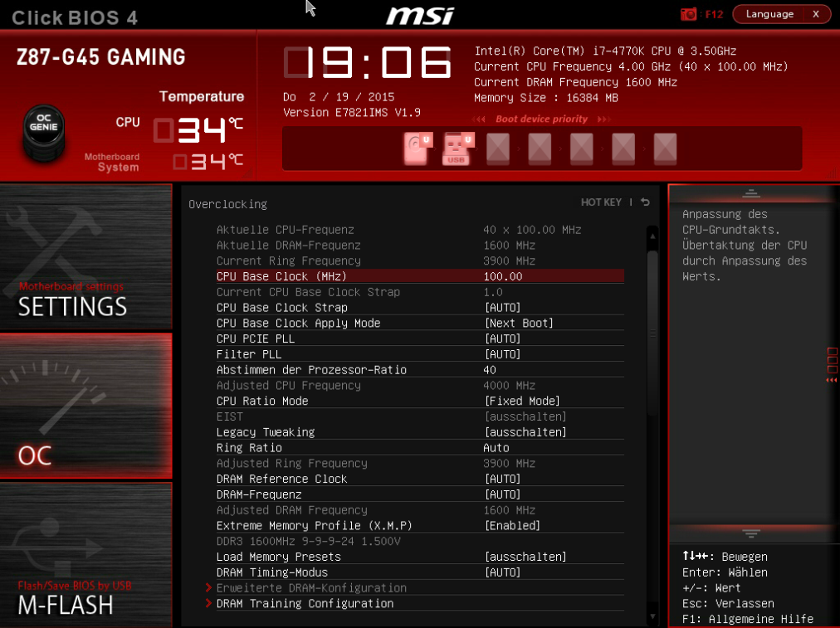Click the DDR3 1600MHz 9-9-9-24 1.500V line
840x628 pixels.
pyautogui.click(x=309, y=541)
